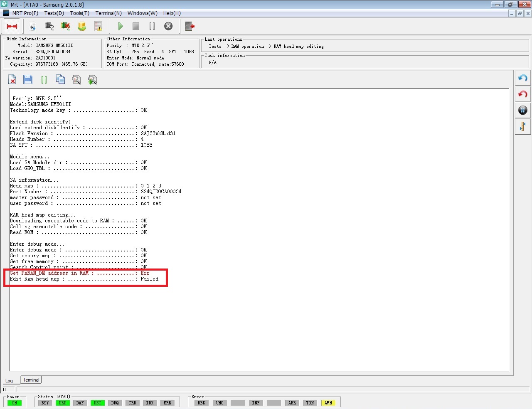Click the round blue pause icon in sidebar
The width and height of the screenshot is (532, 409).
pyautogui.click(x=523, y=110)
